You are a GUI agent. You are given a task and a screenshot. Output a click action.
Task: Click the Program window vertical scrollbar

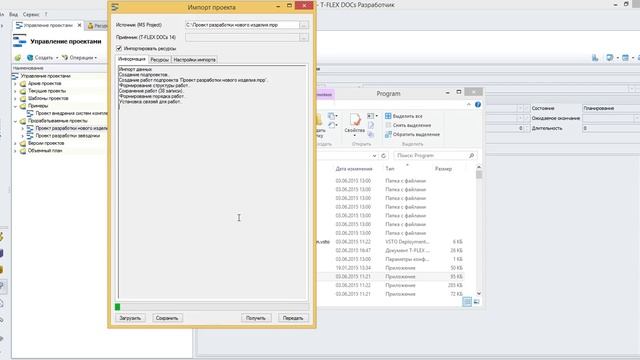[x=479, y=231]
